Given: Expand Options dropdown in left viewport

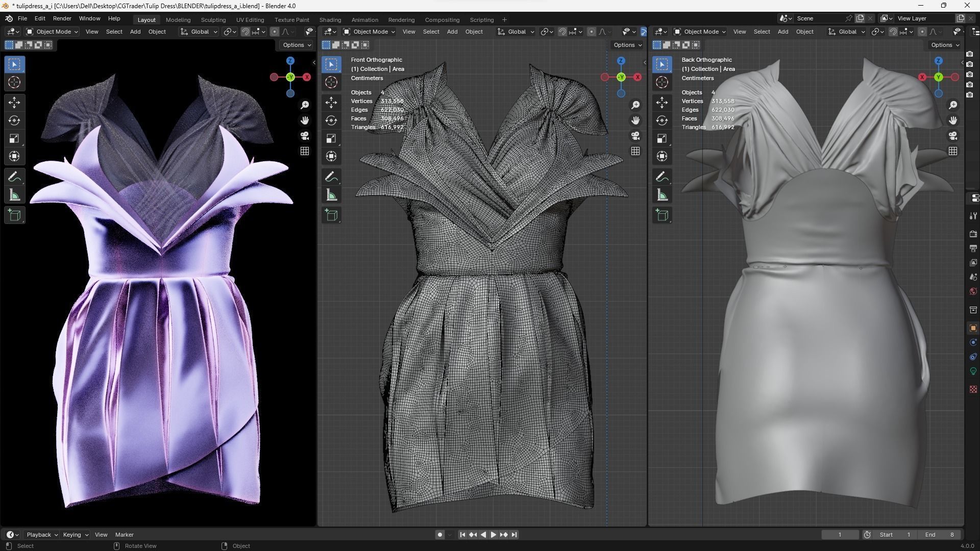Looking at the screenshot, I should click(x=297, y=45).
